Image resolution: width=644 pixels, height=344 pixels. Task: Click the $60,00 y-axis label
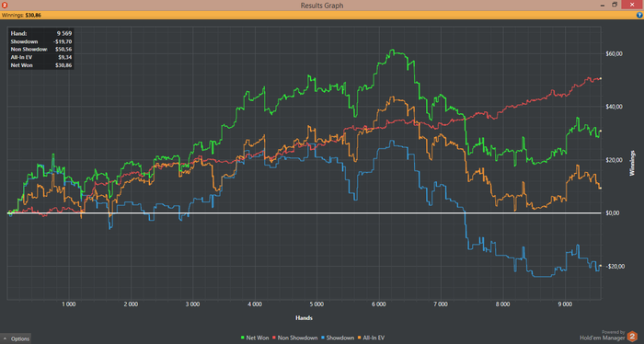[614, 53]
